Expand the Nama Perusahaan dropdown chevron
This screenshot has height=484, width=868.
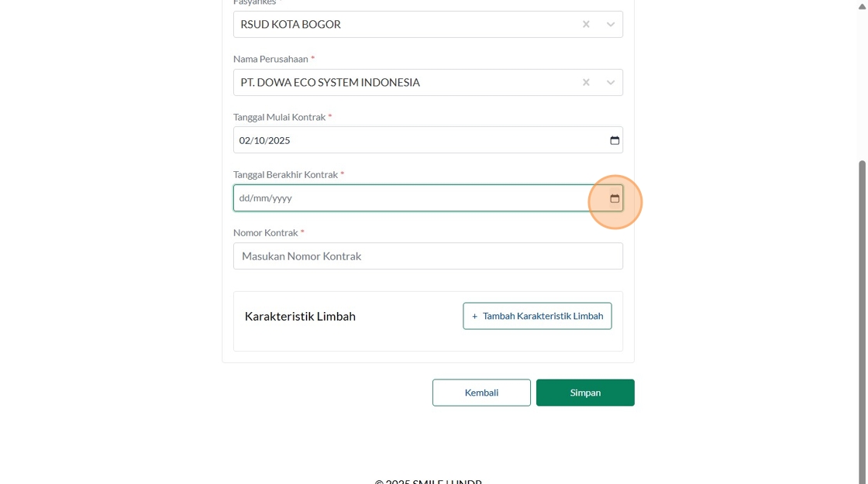611,83
